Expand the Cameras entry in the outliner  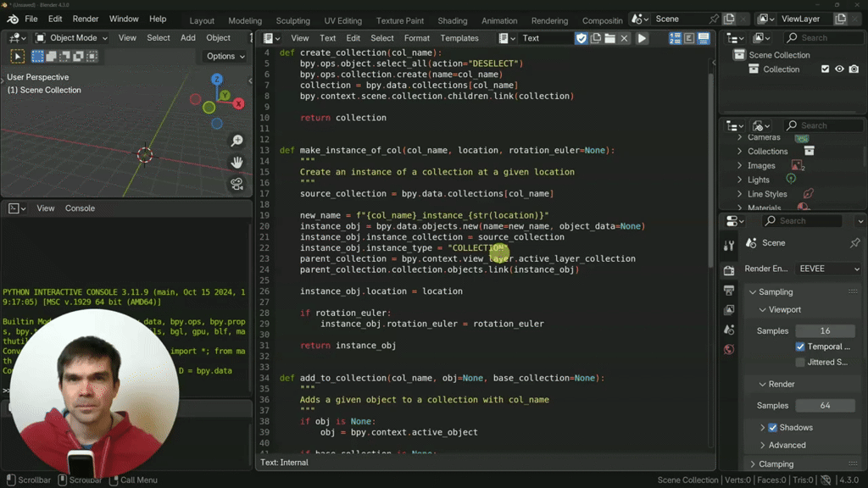(x=741, y=136)
